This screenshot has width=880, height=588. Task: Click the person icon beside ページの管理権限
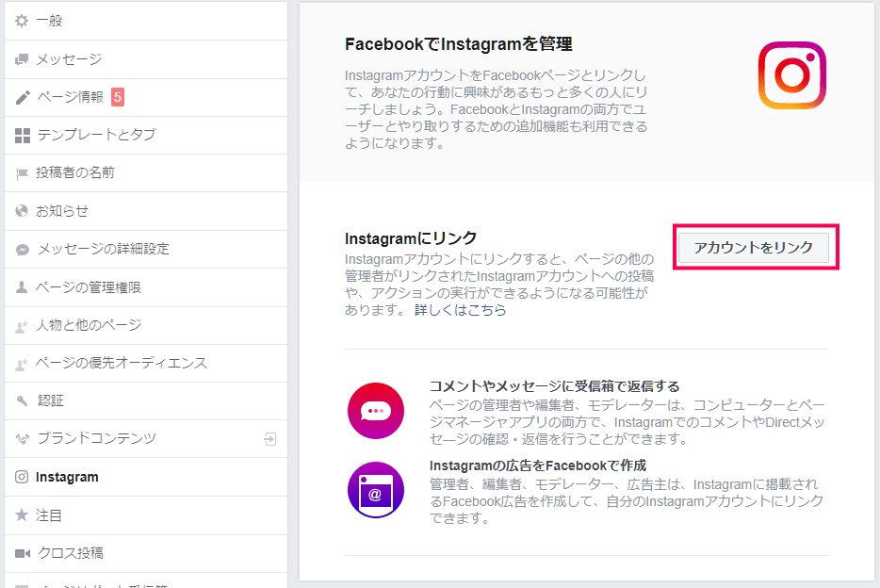pos(22,287)
